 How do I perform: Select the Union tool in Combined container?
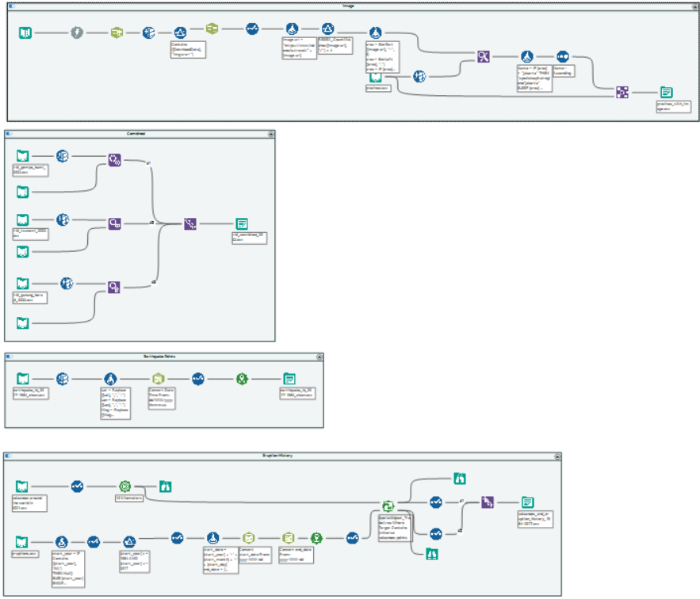(190, 223)
